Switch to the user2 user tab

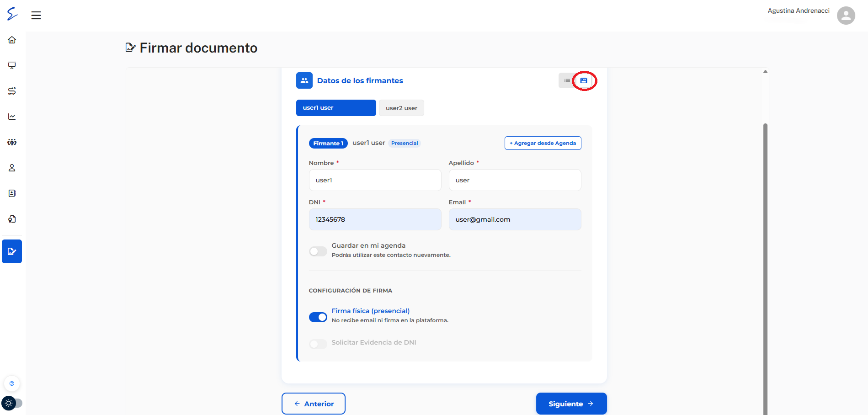pos(401,108)
